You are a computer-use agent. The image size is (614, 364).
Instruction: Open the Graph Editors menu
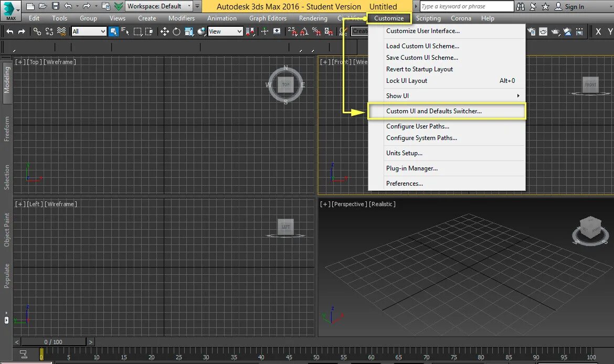[x=268, y=18]
